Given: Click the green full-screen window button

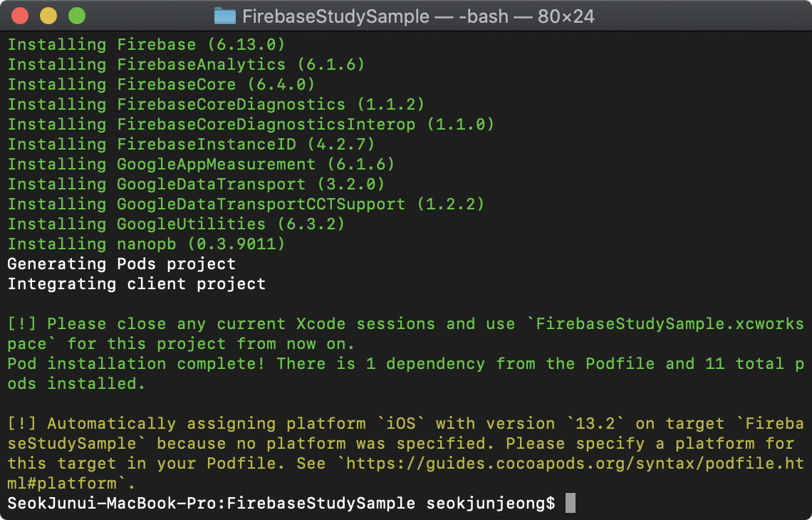Looking at the screenshot, I should tap(77, 16).
